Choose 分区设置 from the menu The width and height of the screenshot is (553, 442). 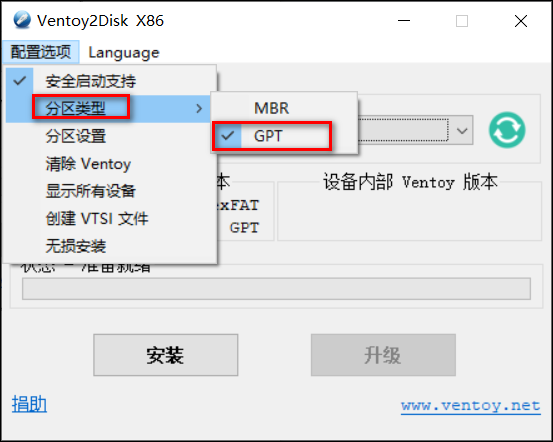pyautogui.click(x=110, y=136)
